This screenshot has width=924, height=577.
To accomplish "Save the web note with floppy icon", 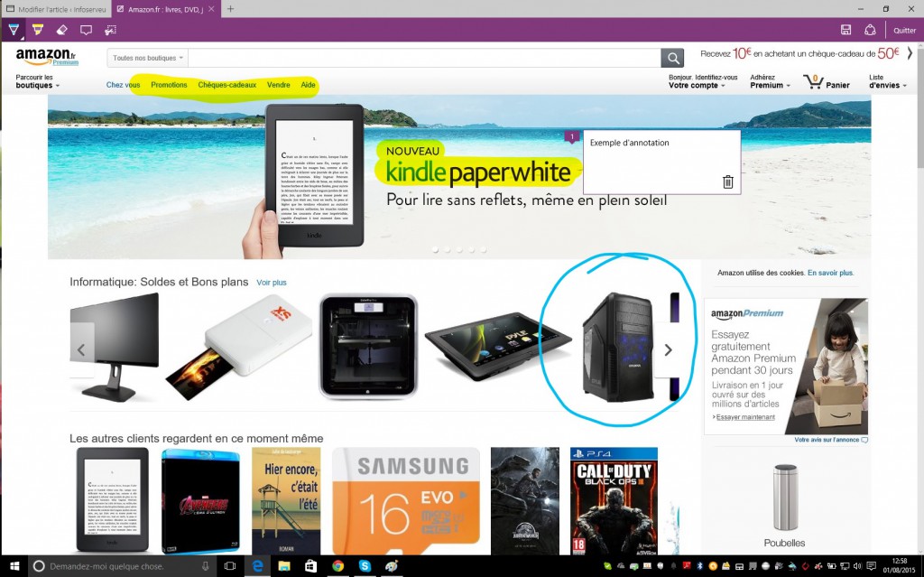I will pos(845,30).
